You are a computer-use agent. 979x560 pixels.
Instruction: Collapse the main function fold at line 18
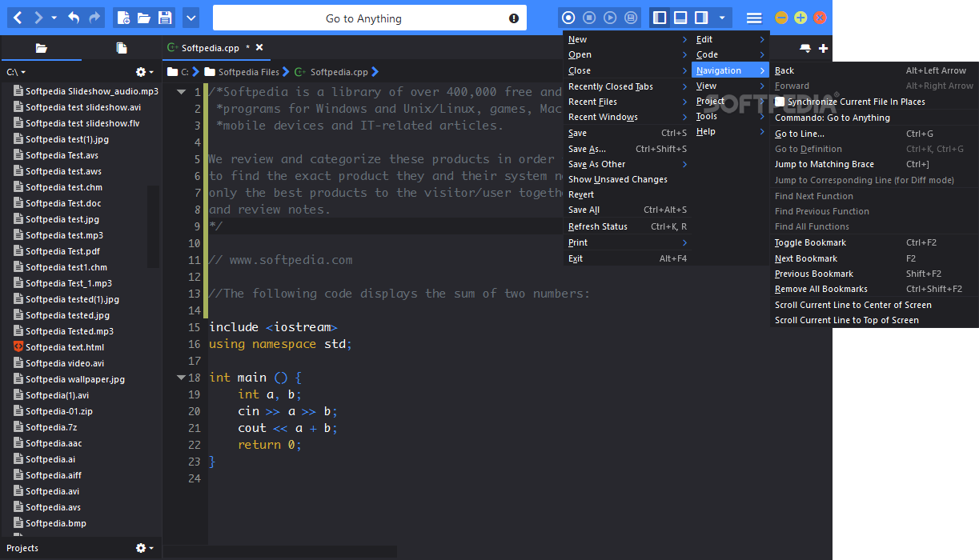181,378
